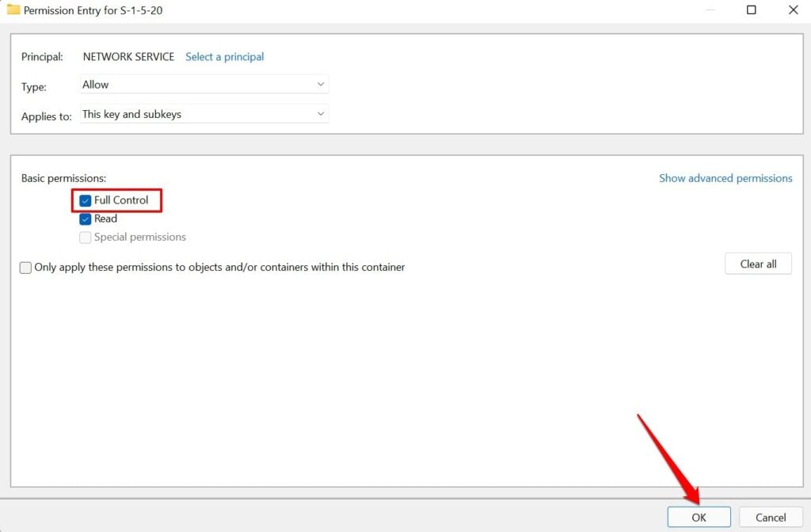Cancel the permission entry dialog
Screen dimensions: 811x532
[771, 517]
